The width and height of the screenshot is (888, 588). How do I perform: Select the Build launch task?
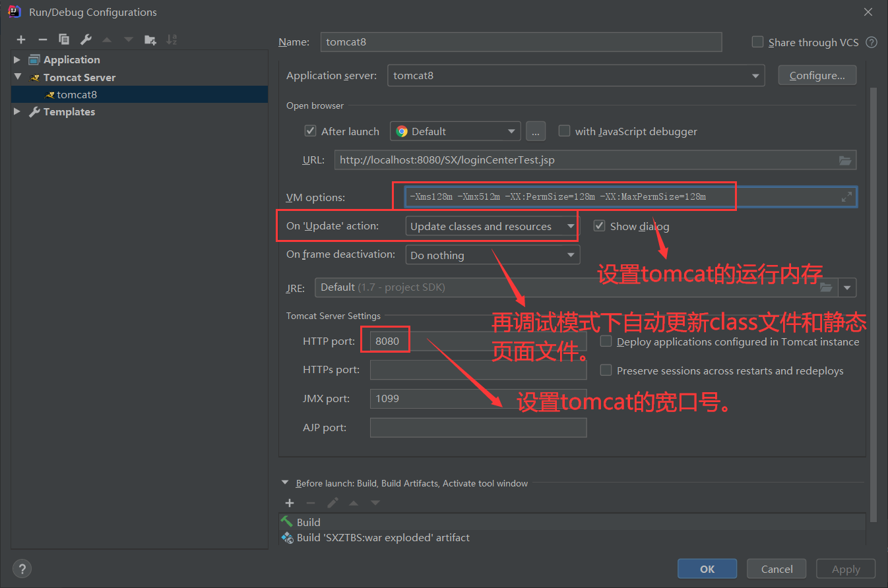pyautogui.click(x=572, y=522)
